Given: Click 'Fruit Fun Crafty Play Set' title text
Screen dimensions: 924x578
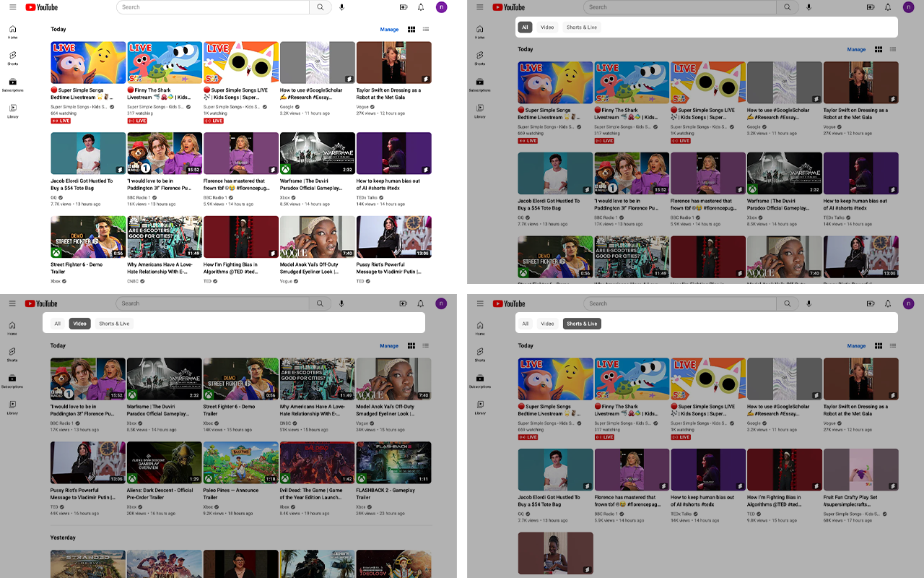Looking at the screenshot, I should [851, 500].
